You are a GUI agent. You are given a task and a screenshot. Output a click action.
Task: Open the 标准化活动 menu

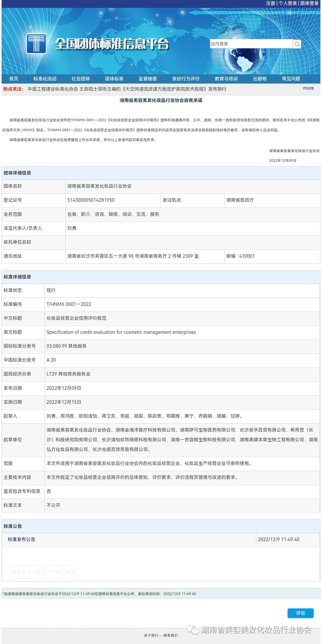(x=45, y=79)
